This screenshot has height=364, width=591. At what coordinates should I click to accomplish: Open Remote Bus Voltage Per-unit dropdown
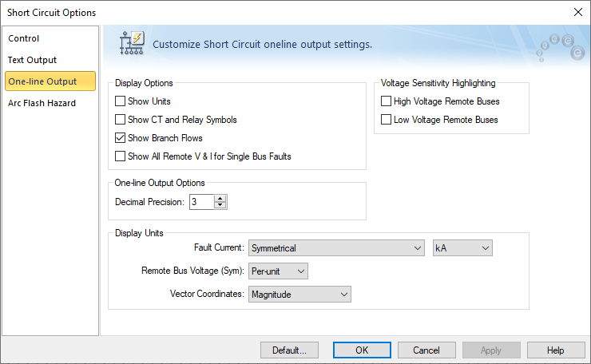[278, 271]
